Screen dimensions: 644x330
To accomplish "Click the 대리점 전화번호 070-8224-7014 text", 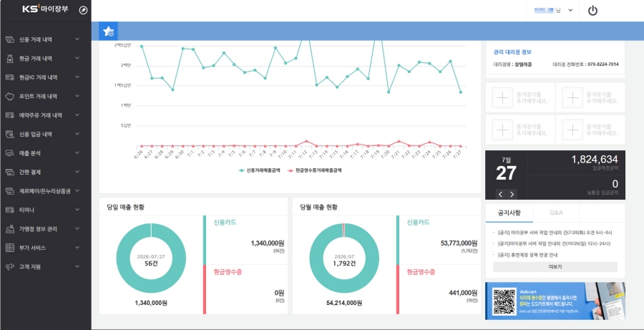I will (x=585, y=64).
